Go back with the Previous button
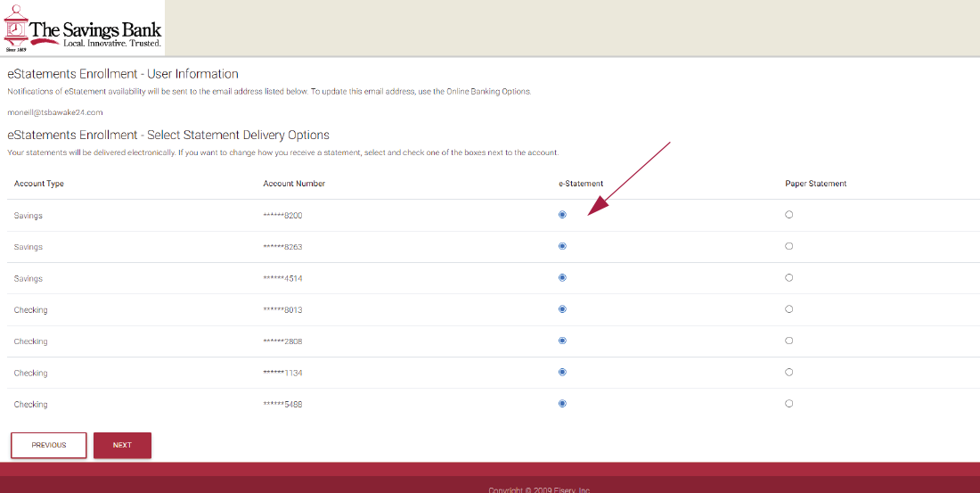The height and width of the screenshot is (493, 980). point(49,445)
